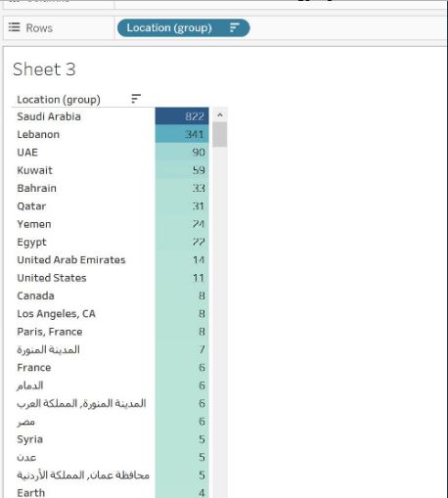The height and width of the screenshot is (498, 448).
Task: Select the Los Angeles, CA row label
Action: point(57,314)
